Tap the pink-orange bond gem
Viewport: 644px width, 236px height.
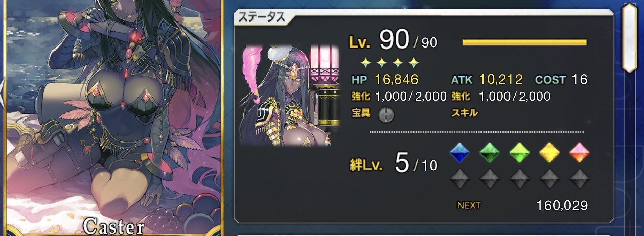click(x=580, y=152)
